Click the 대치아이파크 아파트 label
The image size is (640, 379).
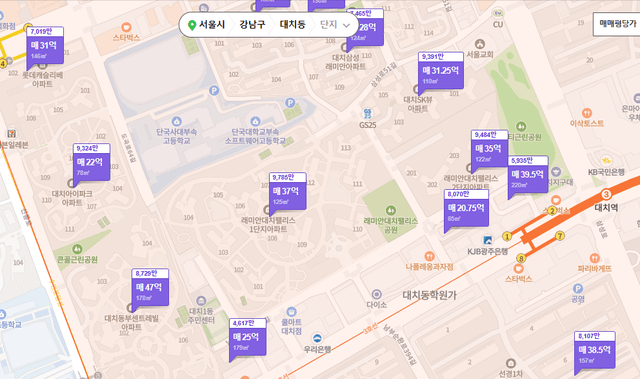coord(72,198)
